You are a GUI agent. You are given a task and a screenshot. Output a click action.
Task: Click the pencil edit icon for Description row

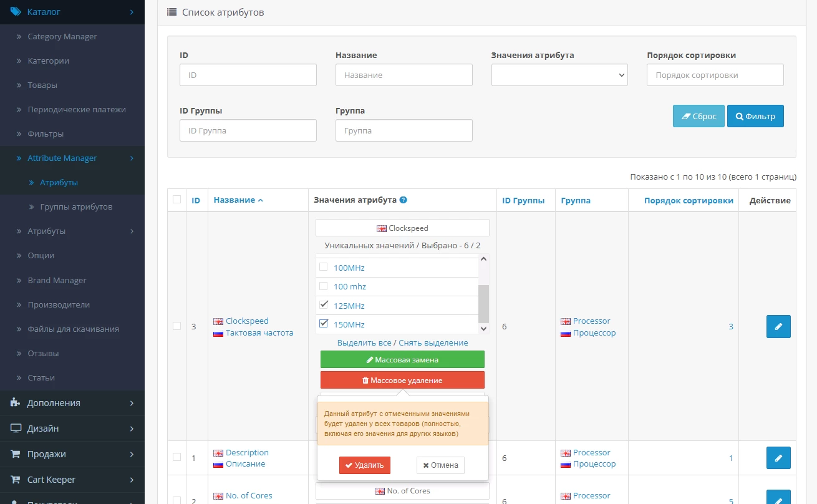tap(778, 458)
